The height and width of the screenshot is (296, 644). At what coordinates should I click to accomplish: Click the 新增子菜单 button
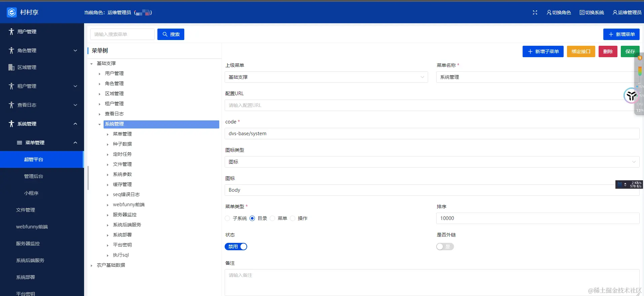point(543,51)
